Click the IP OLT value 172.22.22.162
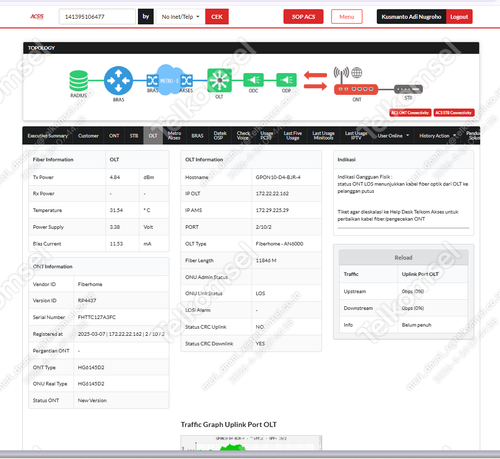Screen dimensions: 500x459 272,194
